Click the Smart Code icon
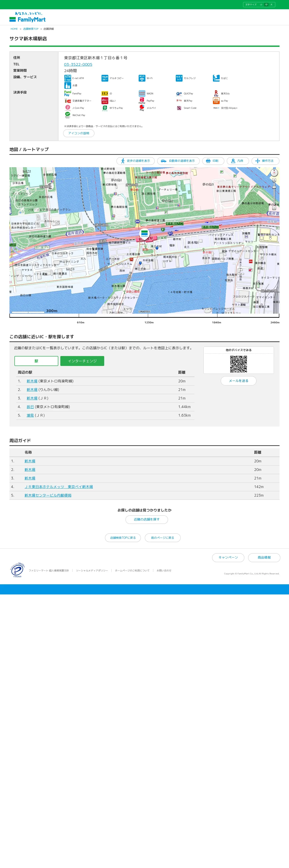This screenshot has height=868, width=289. coord(179,108)
